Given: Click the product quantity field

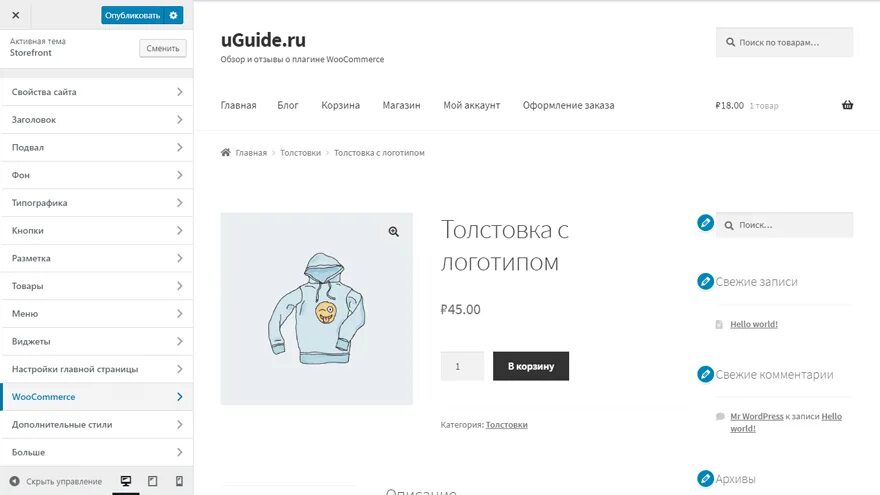Looking at the screenshot, I should (x=462, y=366).
